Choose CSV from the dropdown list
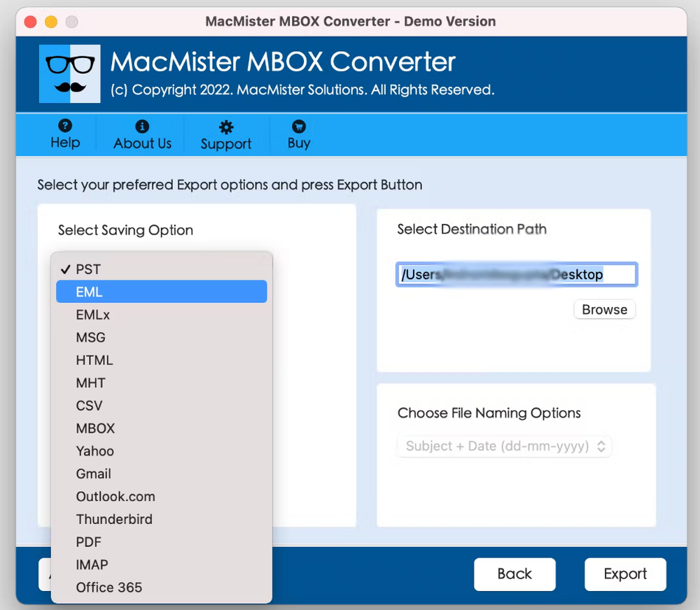 coord(162,406)
